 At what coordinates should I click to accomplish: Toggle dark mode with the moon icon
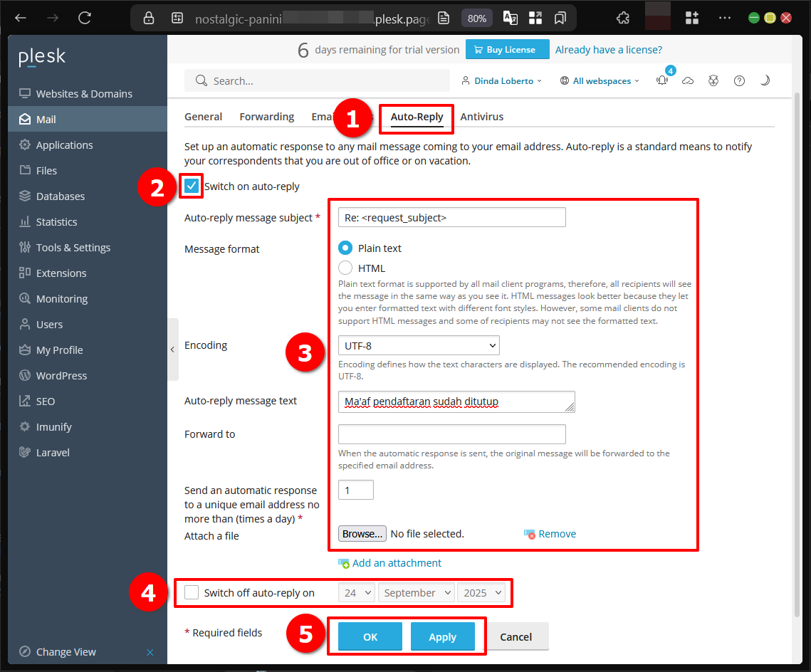(x=765, y=80)
